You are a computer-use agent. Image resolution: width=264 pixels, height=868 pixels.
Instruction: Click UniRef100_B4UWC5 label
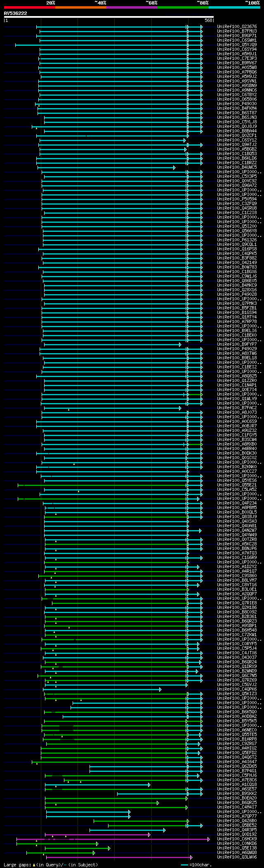pos(237,167)
